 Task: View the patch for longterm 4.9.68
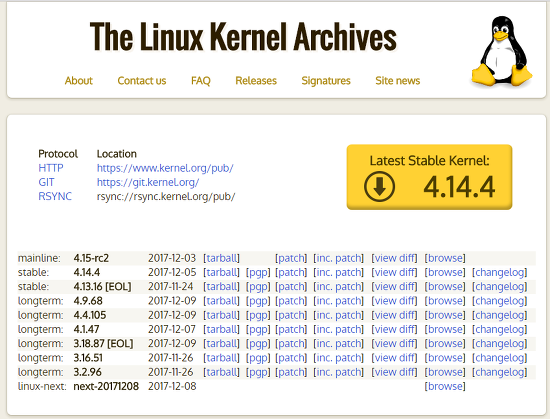(291, 301)
